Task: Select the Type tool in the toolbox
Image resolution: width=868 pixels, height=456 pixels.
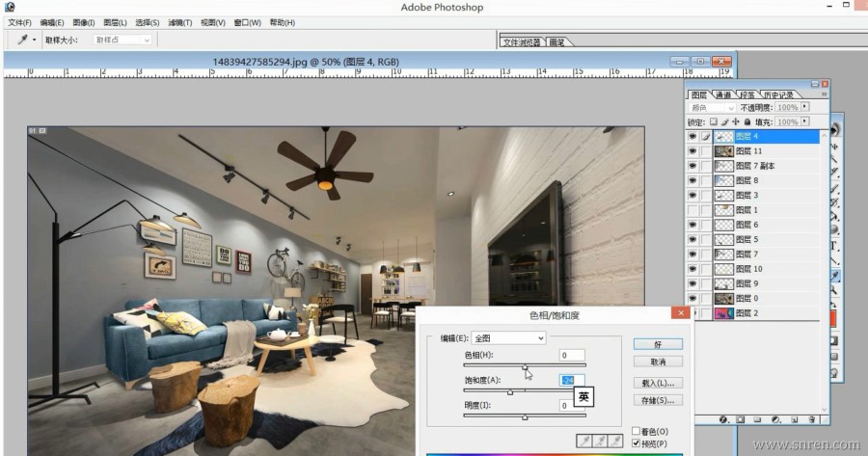Action: tap(834, 246)
